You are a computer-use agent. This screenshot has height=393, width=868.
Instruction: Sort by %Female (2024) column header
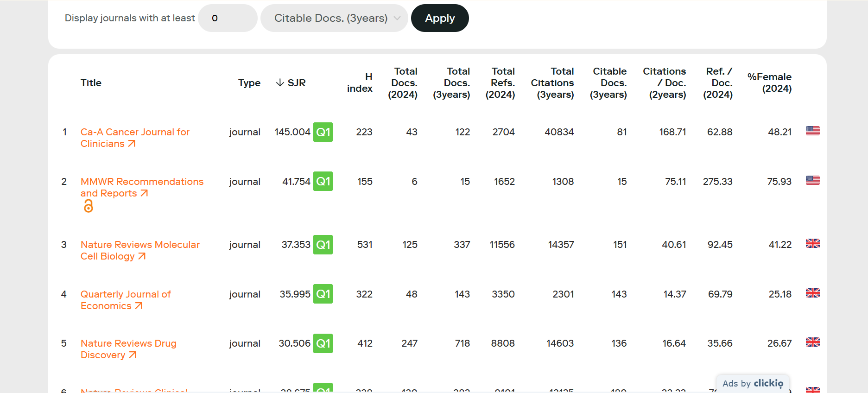(x=769, y=82)
